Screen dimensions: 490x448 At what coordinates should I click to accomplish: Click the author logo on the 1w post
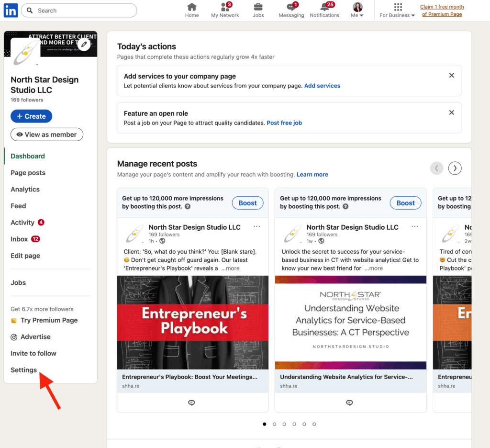[292, 234]
